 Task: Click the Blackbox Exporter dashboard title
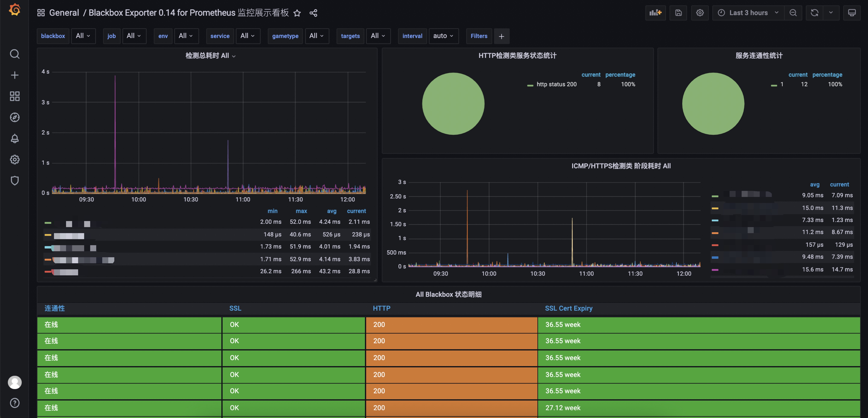coord(189,13)
